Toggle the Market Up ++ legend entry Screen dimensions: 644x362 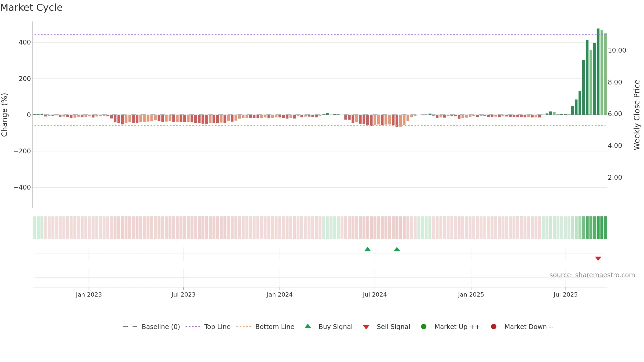tap(450, 327)
